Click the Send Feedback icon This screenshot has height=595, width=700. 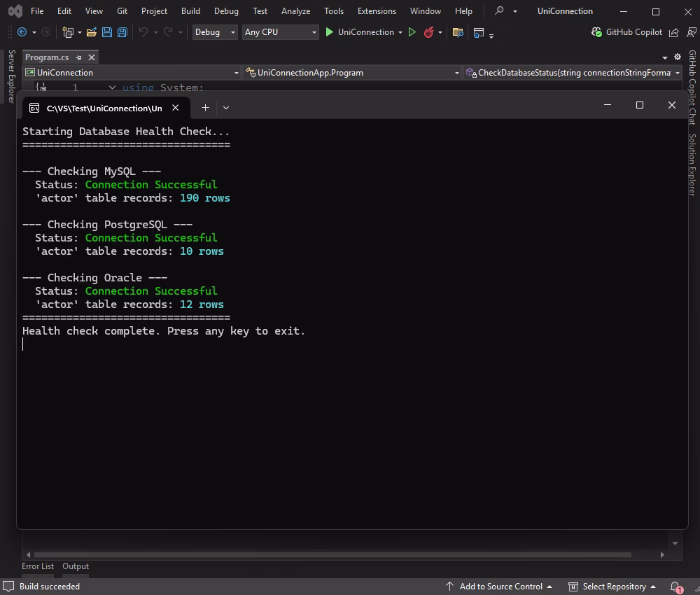(692, 32)
